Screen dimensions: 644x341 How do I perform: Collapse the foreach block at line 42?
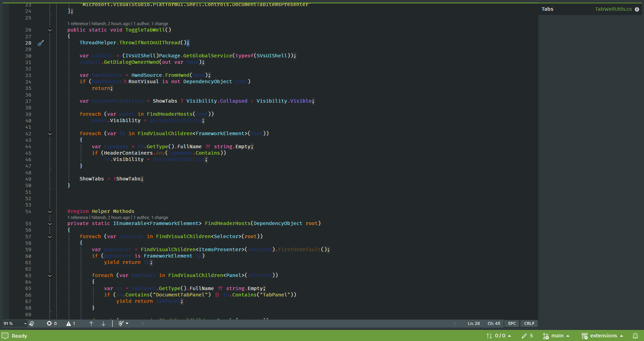click(50, 134)
